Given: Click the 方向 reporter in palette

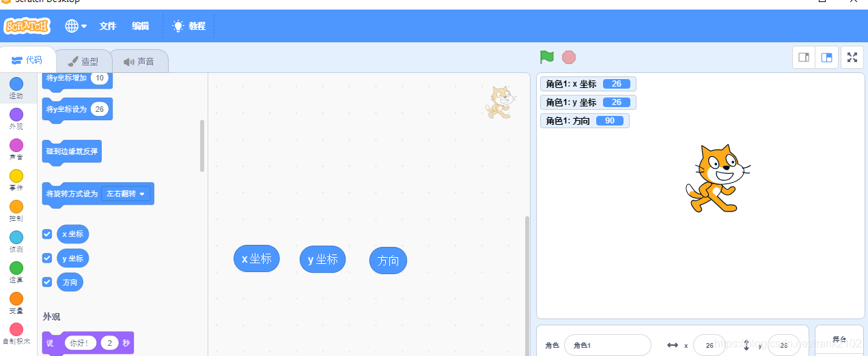Looking at the screenshot, I should 70,282.
